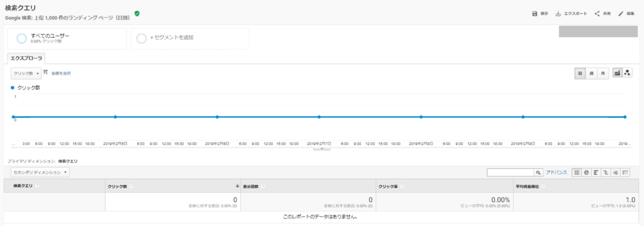Select the bar performance view icon
Screen dimensions: 644x226
tap(596, 173)
